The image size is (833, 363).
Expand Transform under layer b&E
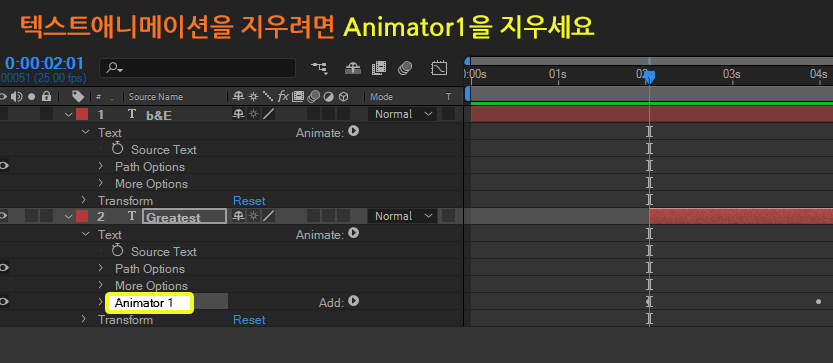[83, 200]
